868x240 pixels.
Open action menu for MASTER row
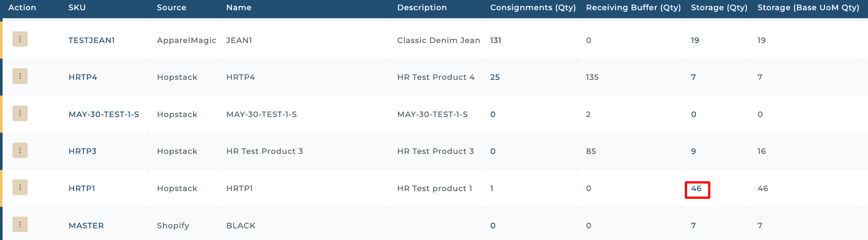[x=20, y=225]
